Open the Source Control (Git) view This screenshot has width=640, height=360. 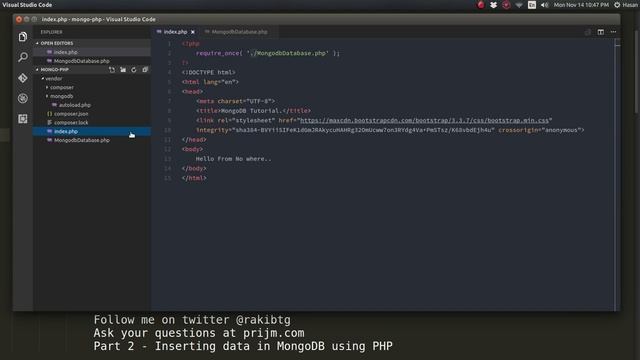point(23,78)
